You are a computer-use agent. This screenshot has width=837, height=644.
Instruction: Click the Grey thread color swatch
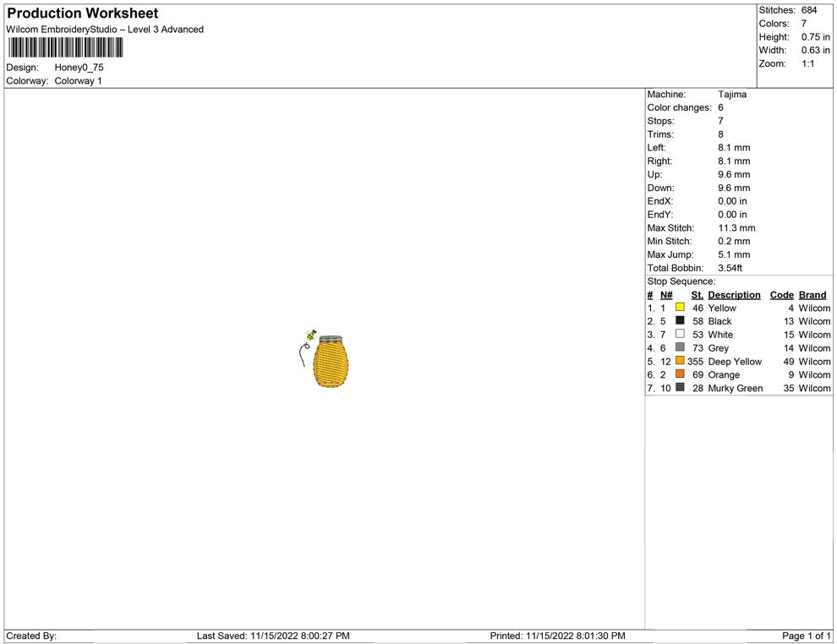680,347
